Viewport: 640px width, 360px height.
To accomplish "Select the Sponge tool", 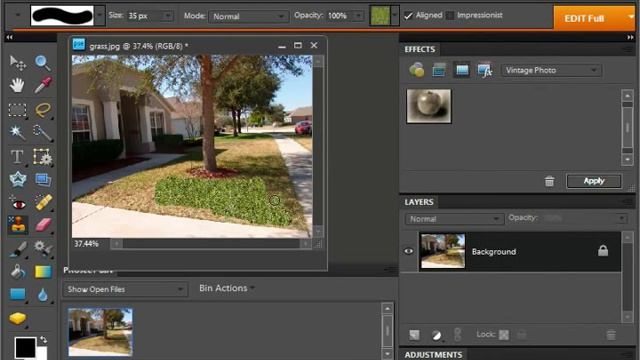I will coord(18,318).
